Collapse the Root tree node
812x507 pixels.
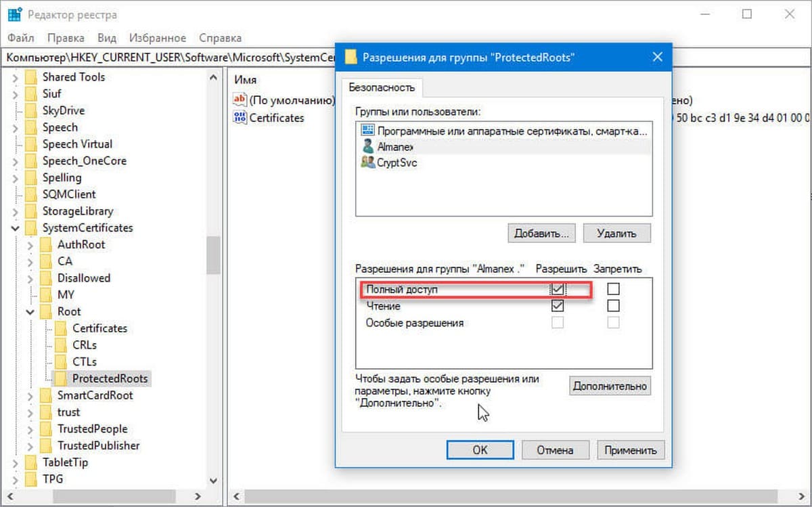pos(30,311)
